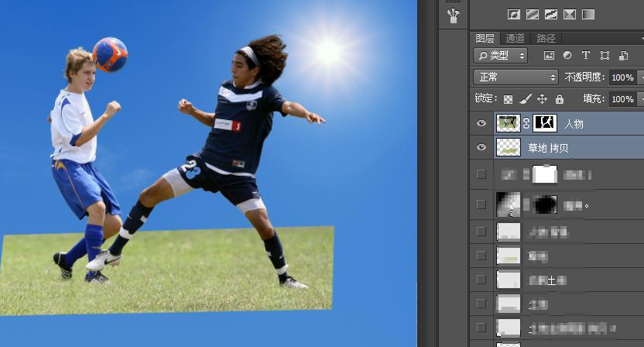644x347 pixels.
Task: Filter layers by adjustment layers
Action: pyautogui.click(x=567, y=55)
